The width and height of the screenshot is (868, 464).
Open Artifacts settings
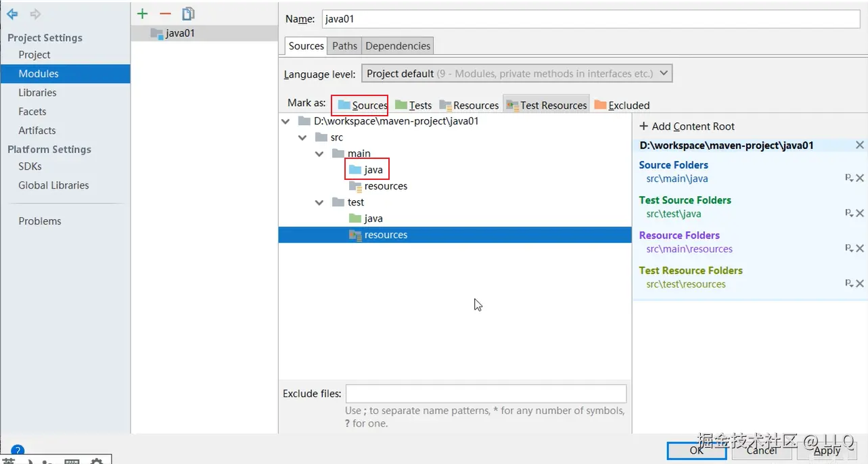(37, 131)
